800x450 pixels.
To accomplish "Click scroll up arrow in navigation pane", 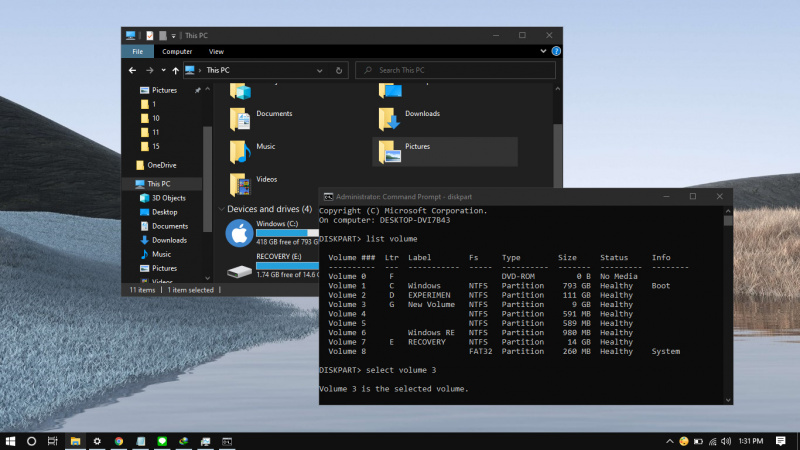I will coord(207,89).
